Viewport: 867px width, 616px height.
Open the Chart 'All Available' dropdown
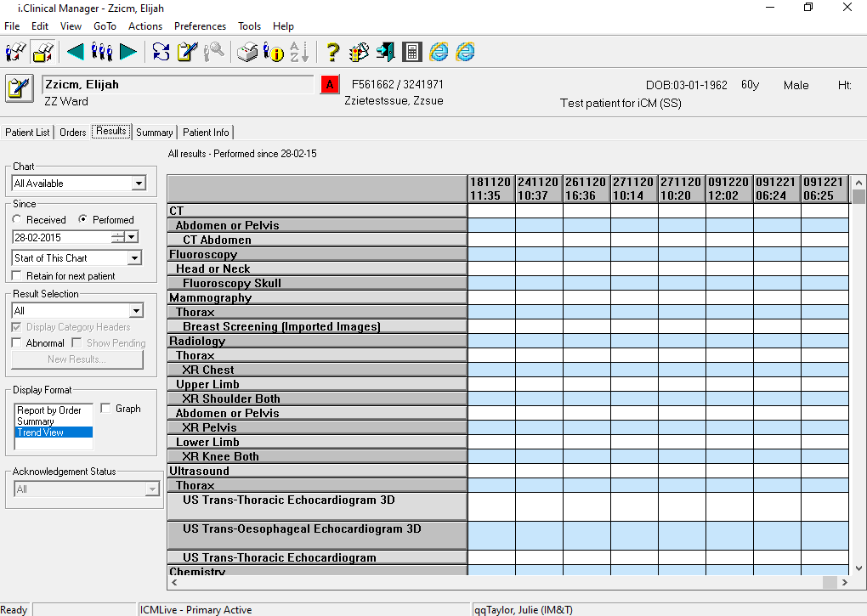[139, 184]
